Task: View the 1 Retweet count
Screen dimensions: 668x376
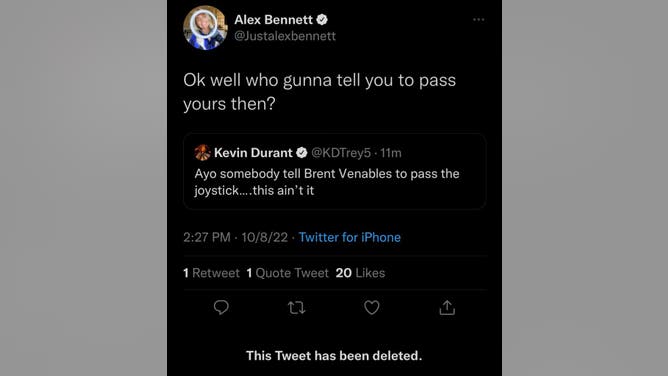Action: (211, 273)
